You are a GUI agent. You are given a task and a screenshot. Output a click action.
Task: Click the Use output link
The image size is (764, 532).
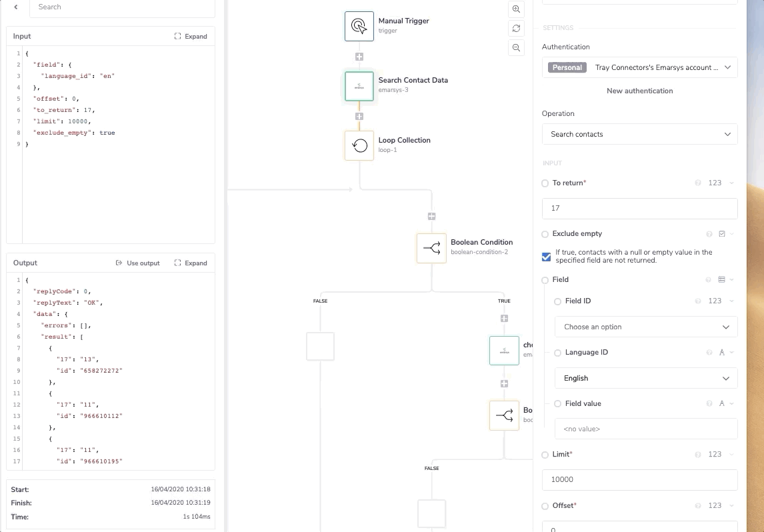[x=138, y=263]
